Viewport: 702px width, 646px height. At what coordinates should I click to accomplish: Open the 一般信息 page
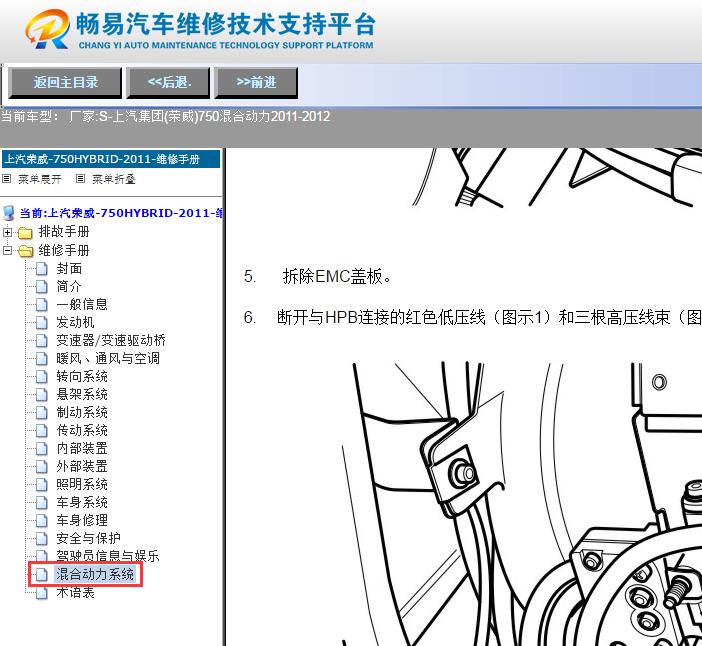click(82, 304)
